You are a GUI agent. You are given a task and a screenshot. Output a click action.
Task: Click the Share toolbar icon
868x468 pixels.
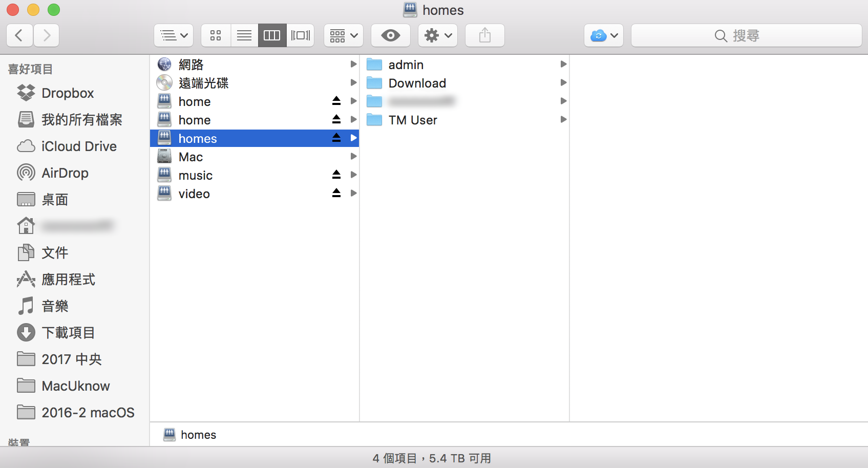pyautogui.click(x=484, y=35)
